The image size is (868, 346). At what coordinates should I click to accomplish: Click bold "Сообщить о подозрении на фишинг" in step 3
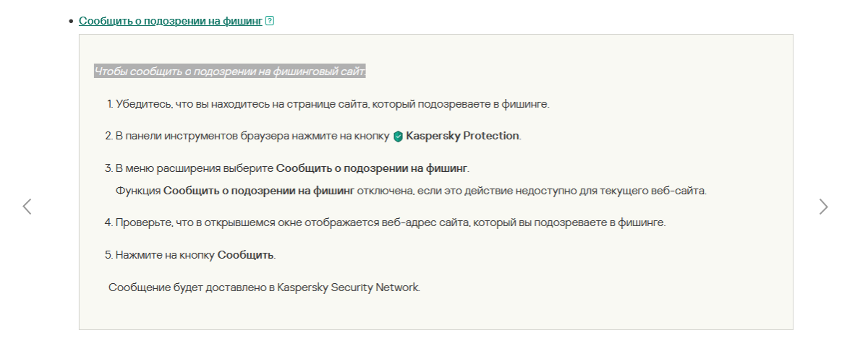tap(372, 168)
